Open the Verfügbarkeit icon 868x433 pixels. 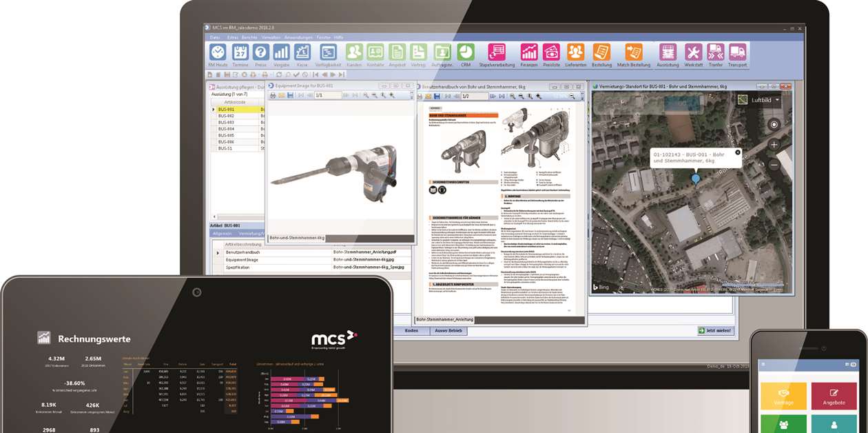pyautogui.click(x=328, y=52)
